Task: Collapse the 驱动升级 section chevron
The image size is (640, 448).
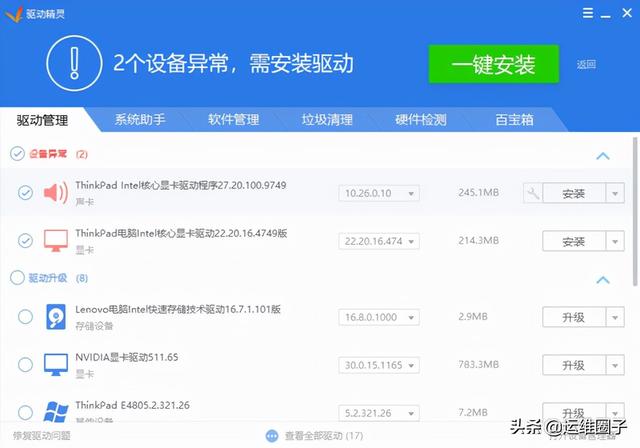Action: click(603, 280)
